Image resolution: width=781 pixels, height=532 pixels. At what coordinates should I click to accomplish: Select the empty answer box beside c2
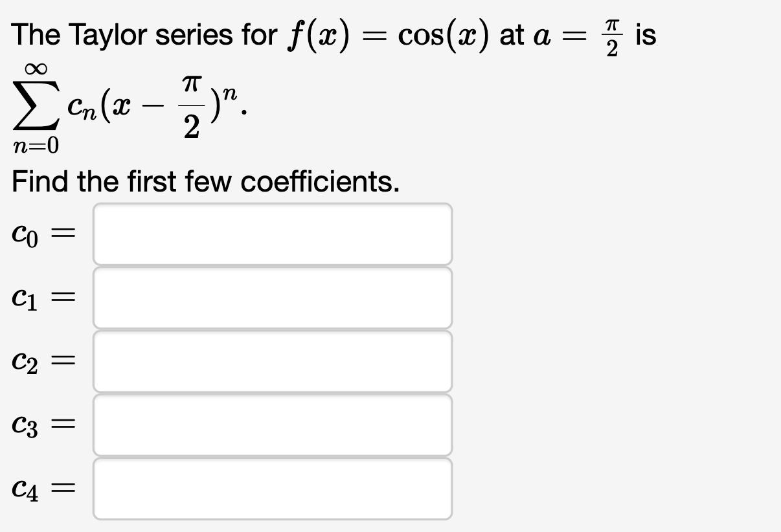272,360
